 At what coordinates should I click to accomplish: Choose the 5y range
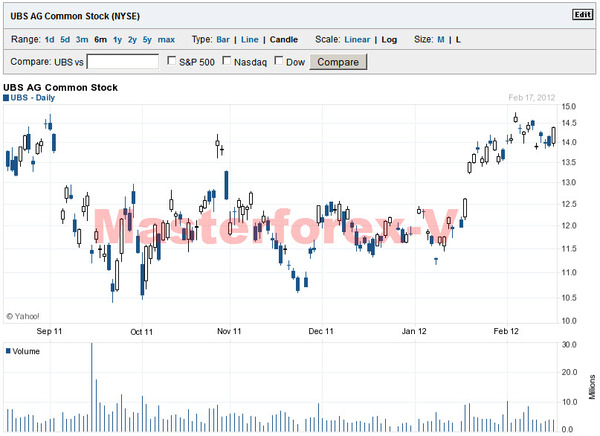click(x=147, y=40)
